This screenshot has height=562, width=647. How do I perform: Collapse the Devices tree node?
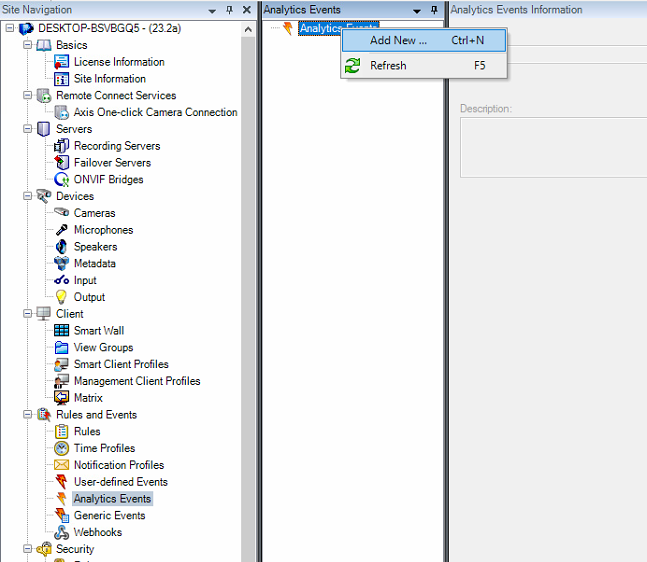click(x=27, y=196)
